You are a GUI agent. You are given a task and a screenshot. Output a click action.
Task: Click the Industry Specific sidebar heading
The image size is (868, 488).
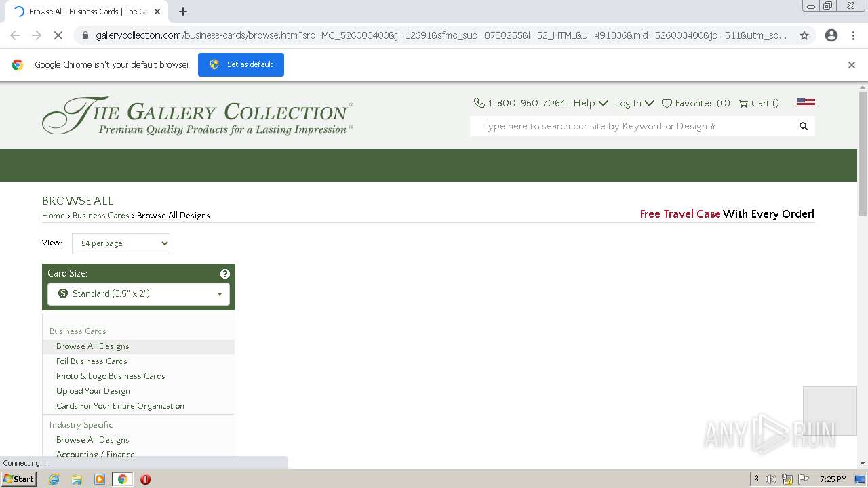point(81,425)
